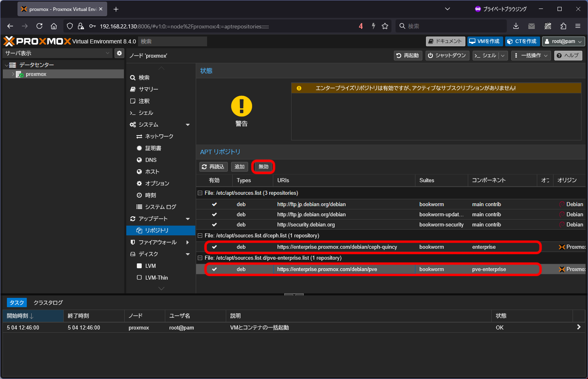The height and width of the screenshot is (379, 588).
Task: Click the シャットダウン button
Action: pos(447,56)
